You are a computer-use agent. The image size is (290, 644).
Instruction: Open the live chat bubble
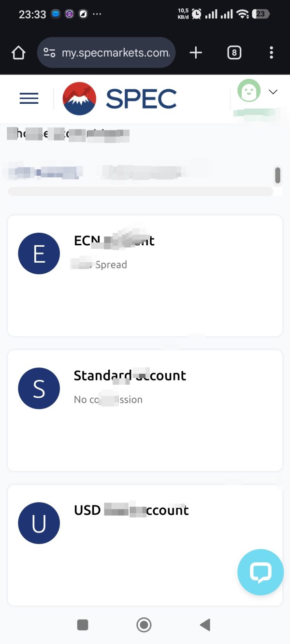261,572
